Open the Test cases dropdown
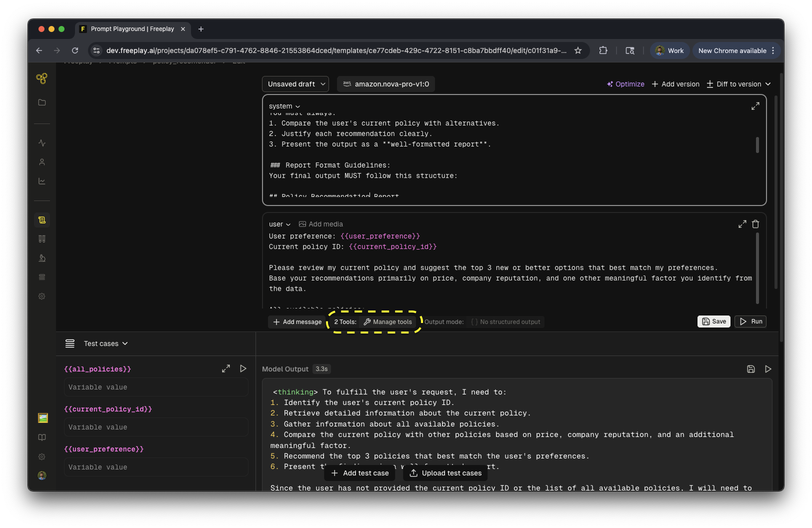 (x=105, y=343)
